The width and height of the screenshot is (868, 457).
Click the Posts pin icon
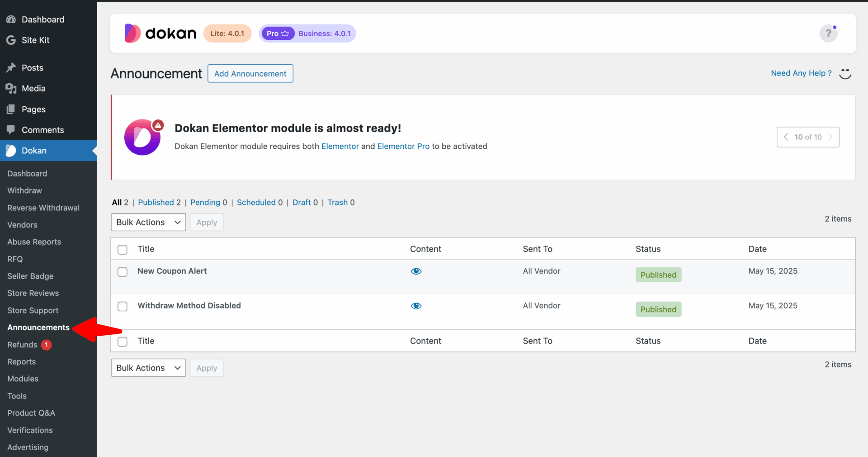[11, 68]
